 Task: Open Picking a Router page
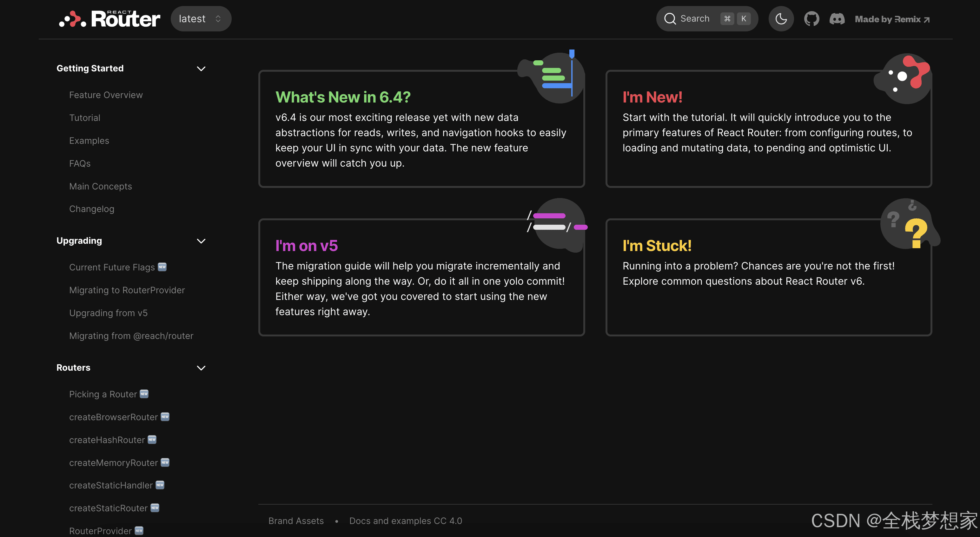pyautogui.click(x=103, y=394)
